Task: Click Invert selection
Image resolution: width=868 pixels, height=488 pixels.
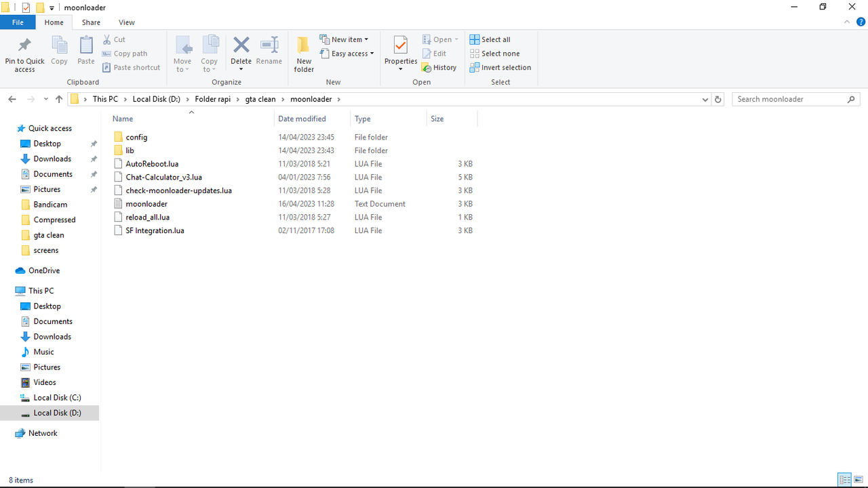Action: 500,68
